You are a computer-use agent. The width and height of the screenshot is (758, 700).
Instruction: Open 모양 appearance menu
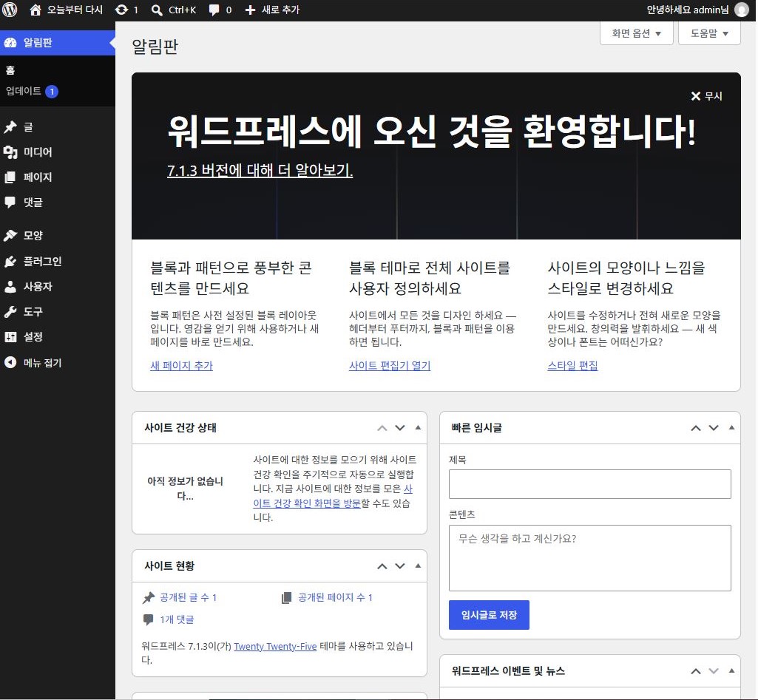pyautogui.click(x=58, y=236)
